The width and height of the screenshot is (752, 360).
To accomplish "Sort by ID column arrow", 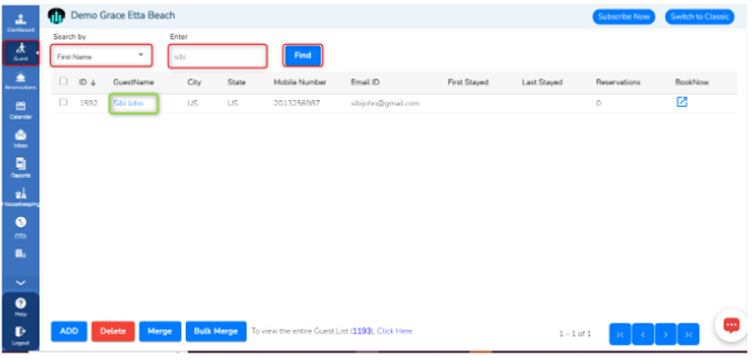I will 93,82.
